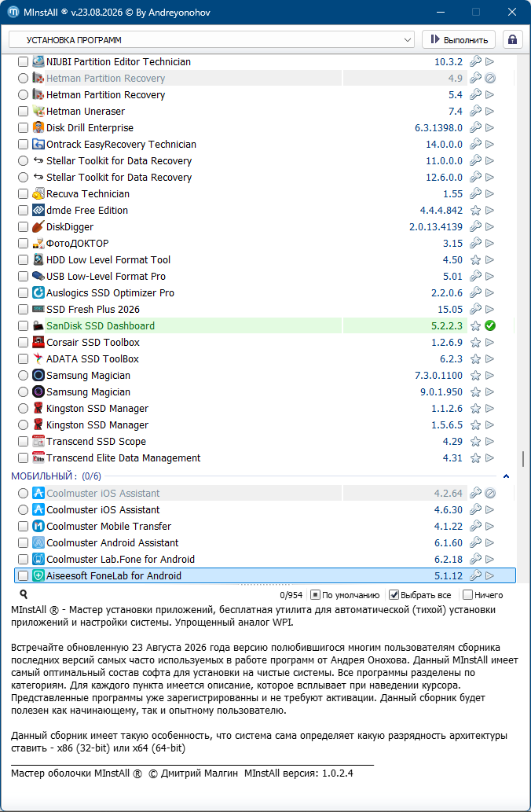Select the Aiseesoft FoneLab for Android row
Viewport: 531px width, 812px height.
pyautogui.click(x=265, y=575)
